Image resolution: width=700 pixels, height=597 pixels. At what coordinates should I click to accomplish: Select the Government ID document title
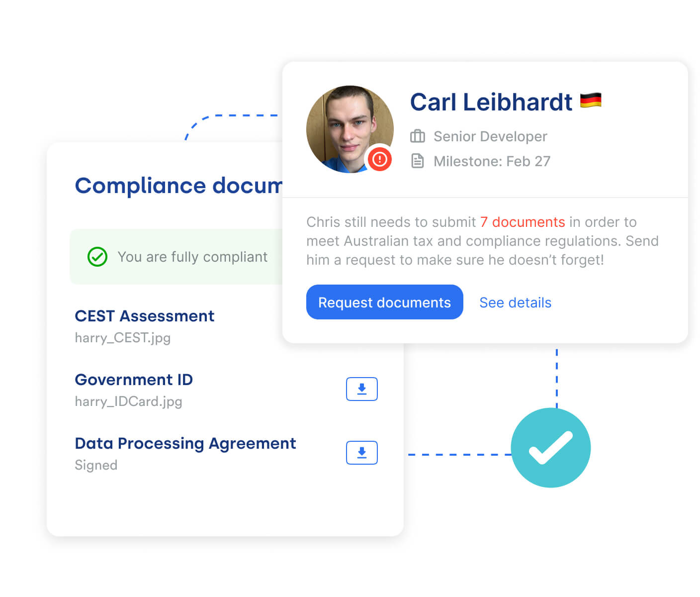134,380
